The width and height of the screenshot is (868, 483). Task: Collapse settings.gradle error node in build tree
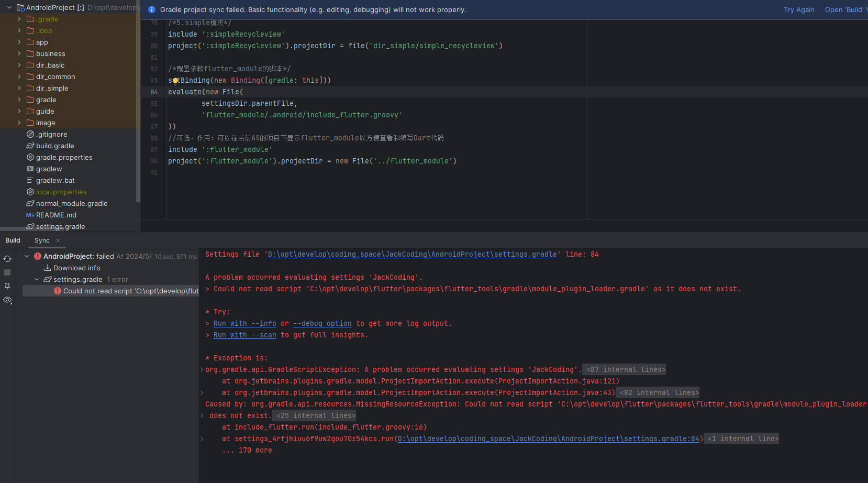37,279
